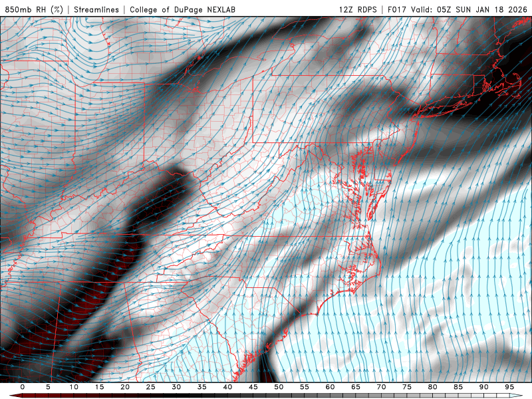Click the colorbar label "75"
This screenshot has width=532, height=399.
[407, 387]
